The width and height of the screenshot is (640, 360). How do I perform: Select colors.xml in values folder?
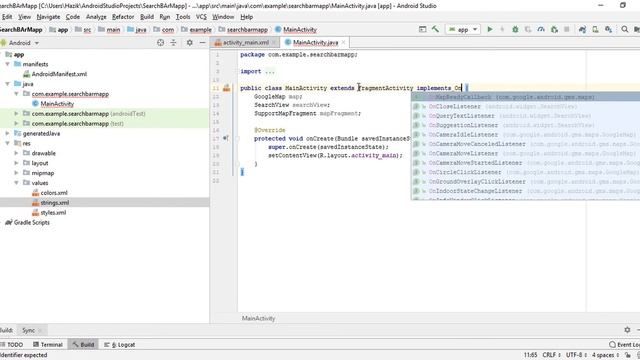[50, 193]
